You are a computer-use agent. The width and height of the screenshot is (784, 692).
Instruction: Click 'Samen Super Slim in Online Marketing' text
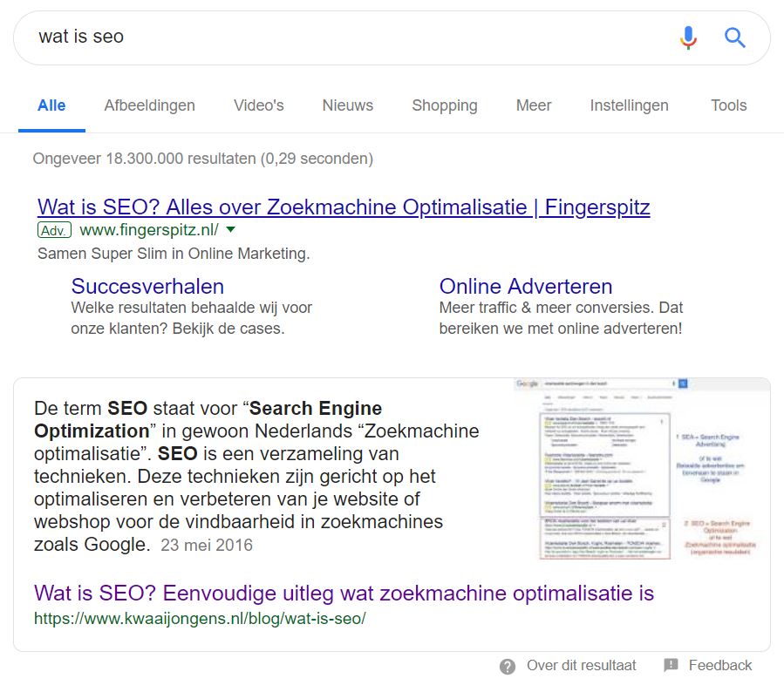[x=174, y=254]
